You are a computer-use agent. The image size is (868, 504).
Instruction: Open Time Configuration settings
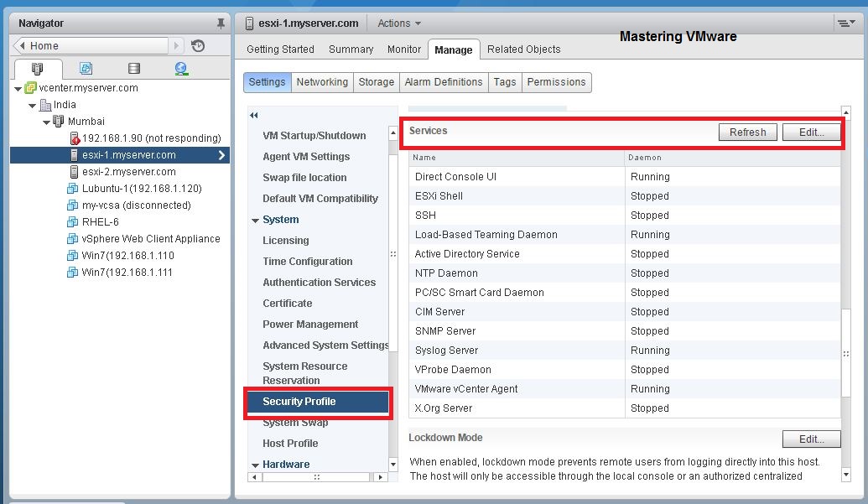[x=307, y=261]
